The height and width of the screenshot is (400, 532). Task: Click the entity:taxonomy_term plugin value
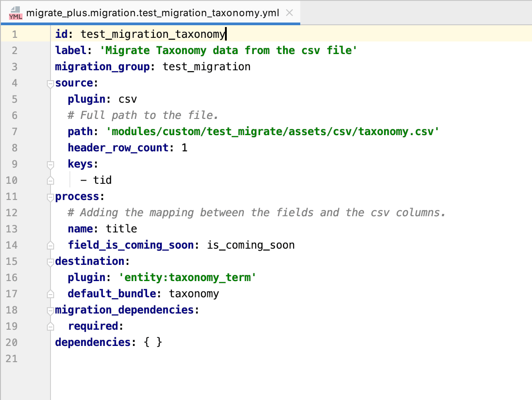(188, 277)
